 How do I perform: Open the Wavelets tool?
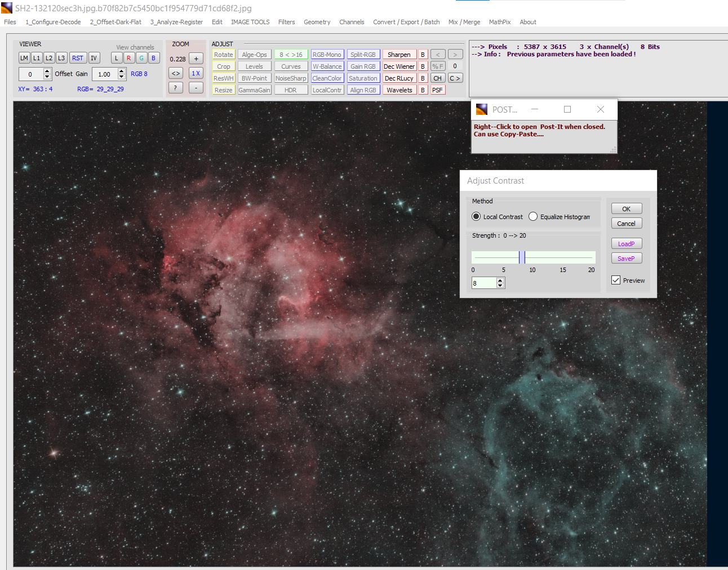[399, 90]
